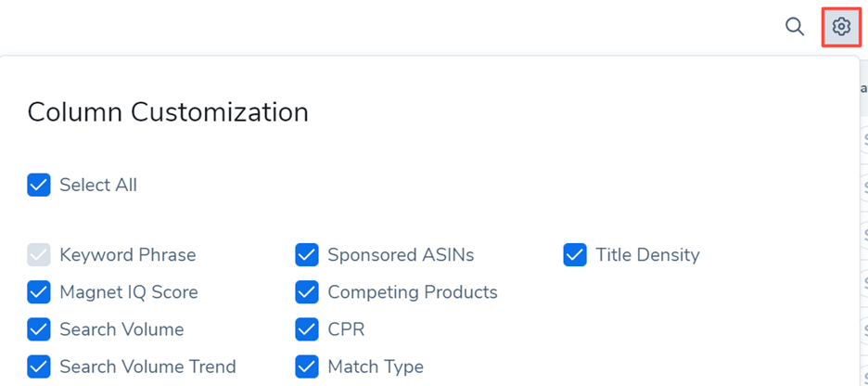Viewport: 868px width, 386px height.
Task: Click the Column Customization heading
Action: point(168,112)
